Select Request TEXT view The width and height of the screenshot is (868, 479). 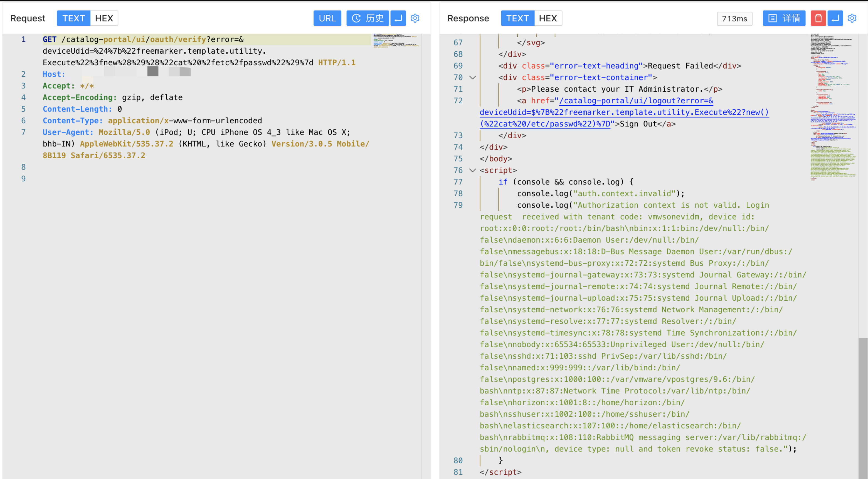pyautogui.click(x=73, y=18)
